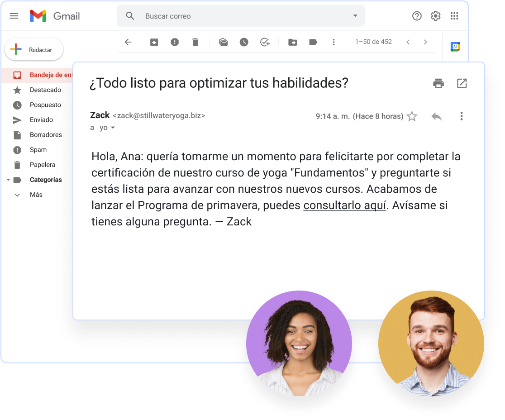This screenshot has width=505, height=420.
Task: Delete email with trash icon
Action: [x=195, y=42]
